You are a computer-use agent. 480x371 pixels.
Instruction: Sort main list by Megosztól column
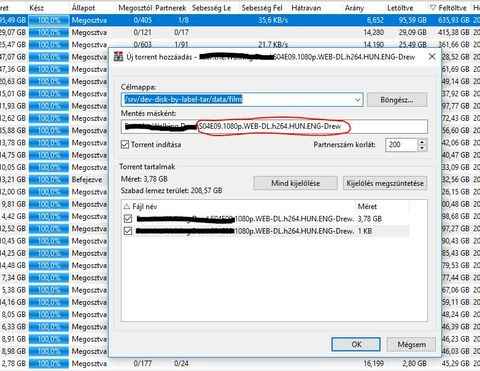click(x=135, y=7)
